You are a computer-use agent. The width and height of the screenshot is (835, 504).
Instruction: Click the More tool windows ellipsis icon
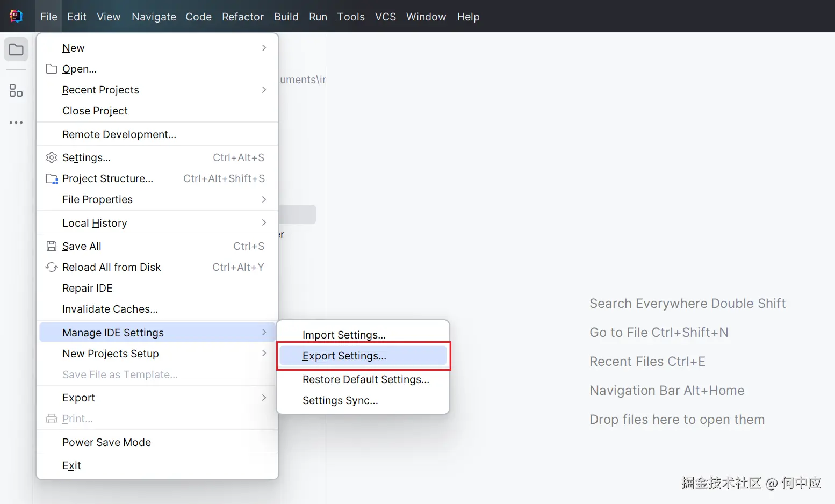click(16, 123)
